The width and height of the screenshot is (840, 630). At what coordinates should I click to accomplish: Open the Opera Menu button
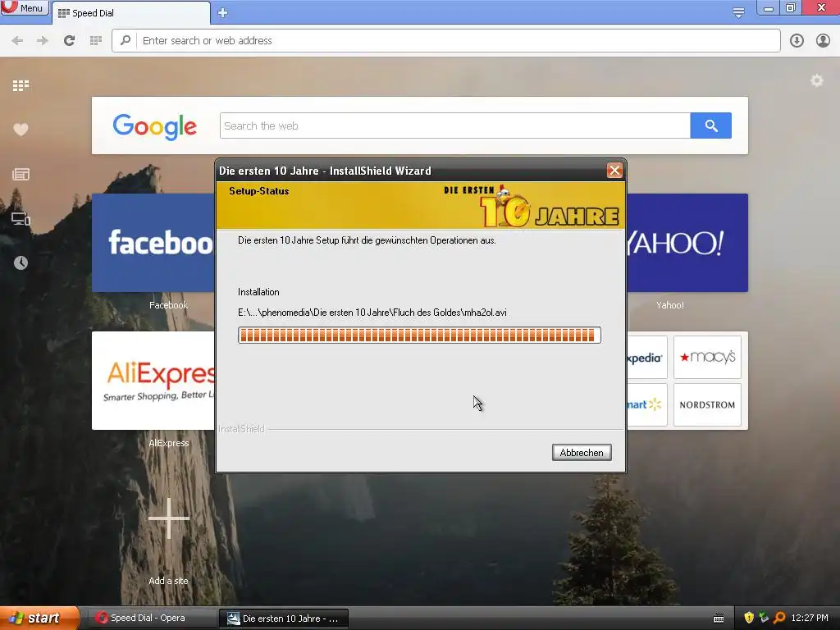tap(24, 8)
